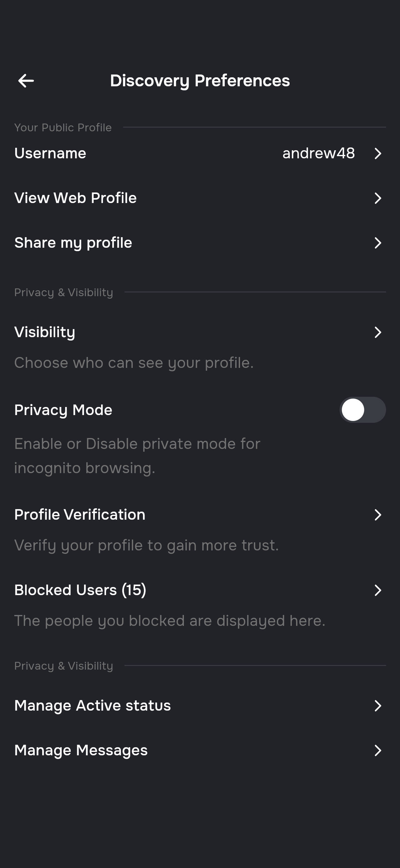Select the Share my profile label

[x=73, y=243]
